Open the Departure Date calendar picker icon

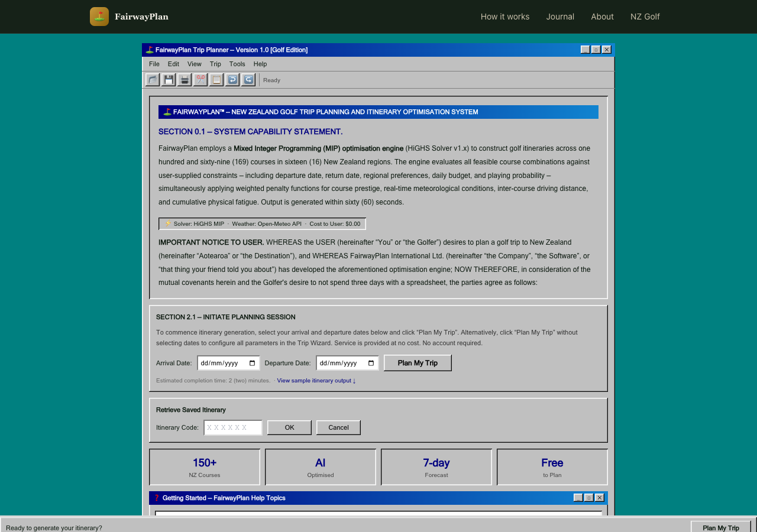click(x=371, y=363)
